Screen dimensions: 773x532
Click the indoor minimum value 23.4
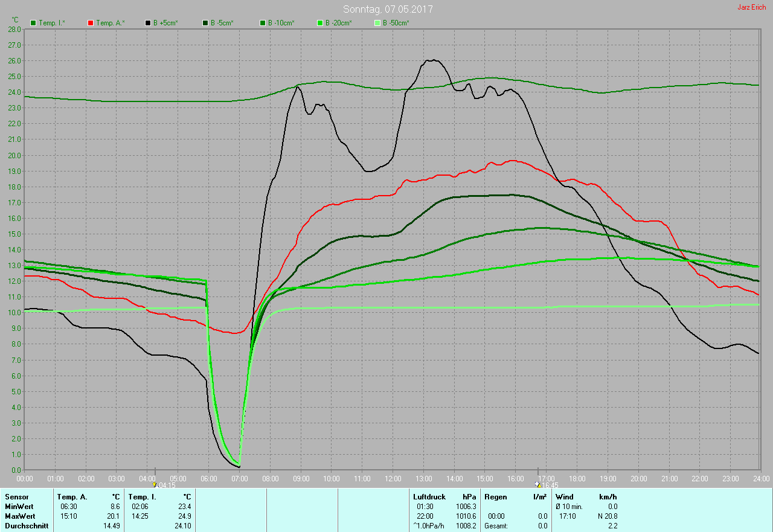pyautogui.click(x=184, y=507)
